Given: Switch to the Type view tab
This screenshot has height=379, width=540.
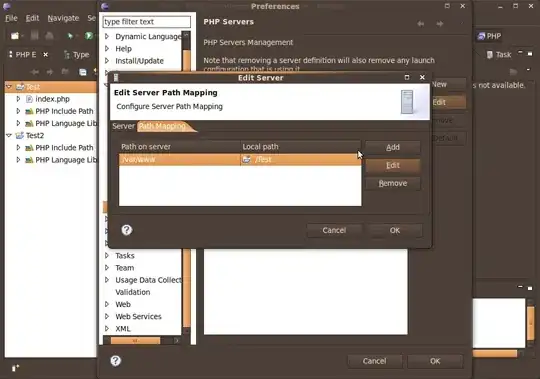Looking at the screenshot, I should [77, 55].
